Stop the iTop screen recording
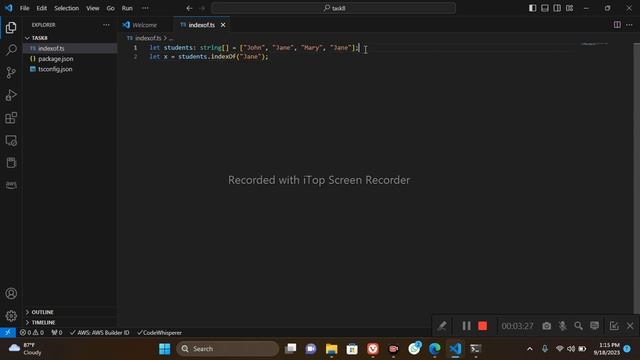640x360 pixels. 482,326
